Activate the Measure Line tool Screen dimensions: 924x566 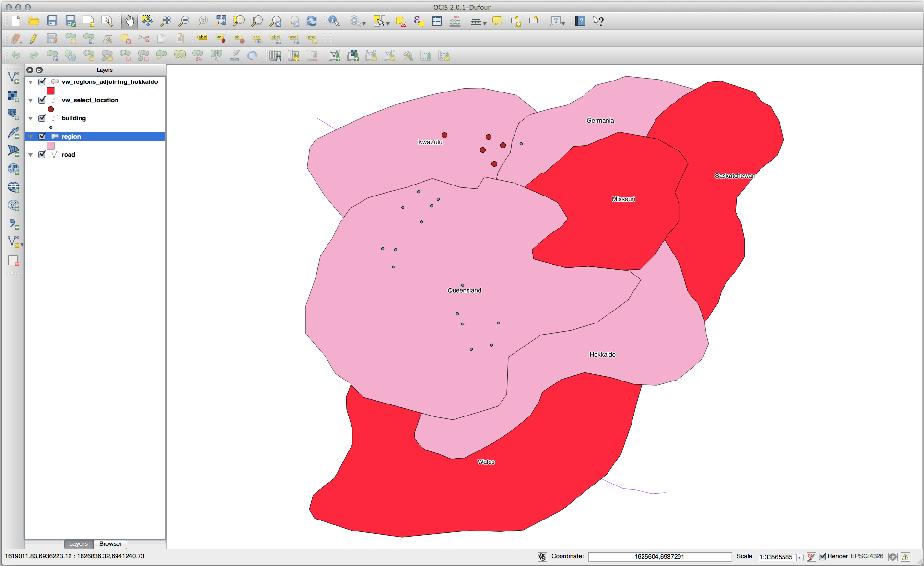475,21
